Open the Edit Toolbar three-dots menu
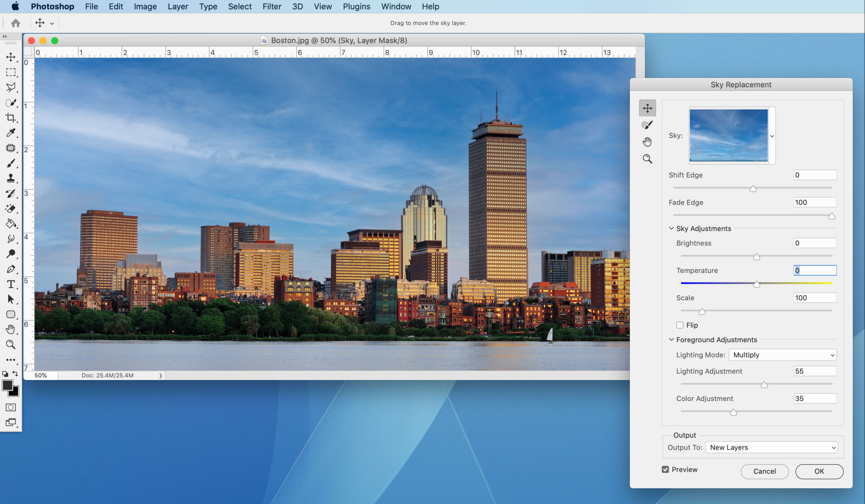This screenshot has height=504, width=865. click(x=10, y=360)
